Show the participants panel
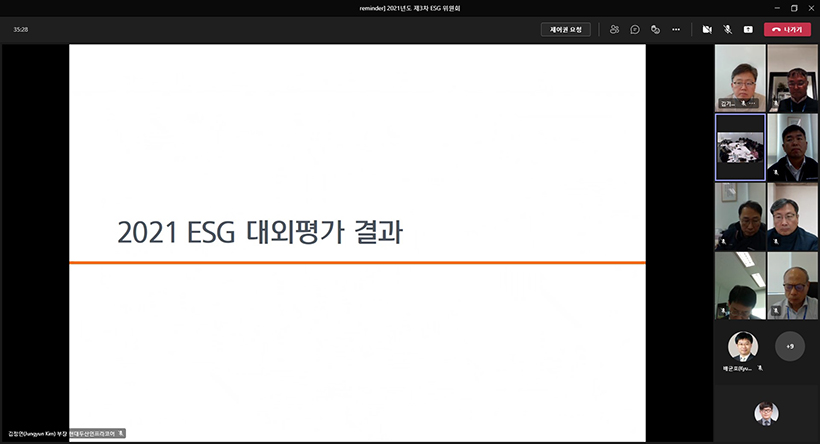The image size is (820, 444). (614, 30)
